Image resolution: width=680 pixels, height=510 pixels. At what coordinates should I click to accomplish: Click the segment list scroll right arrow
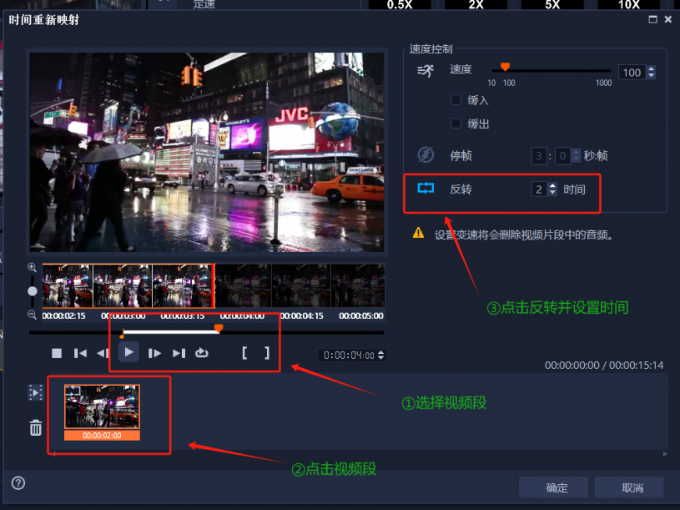click(665, 454)
